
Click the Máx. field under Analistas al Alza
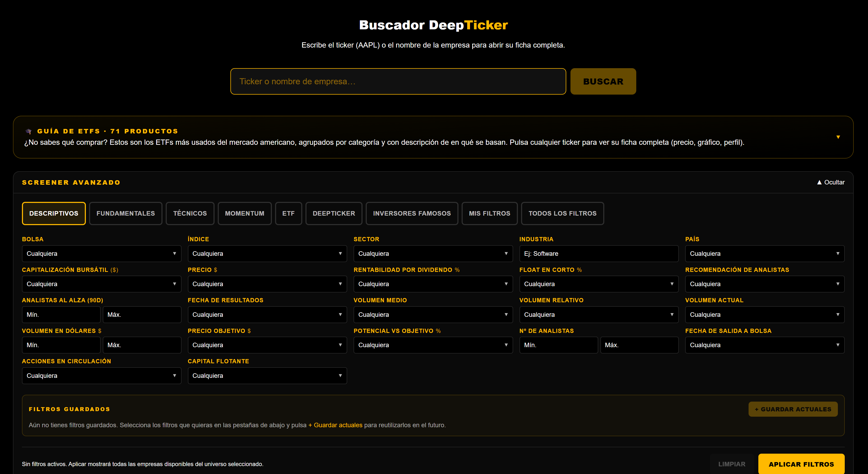(x=142, y=315)
